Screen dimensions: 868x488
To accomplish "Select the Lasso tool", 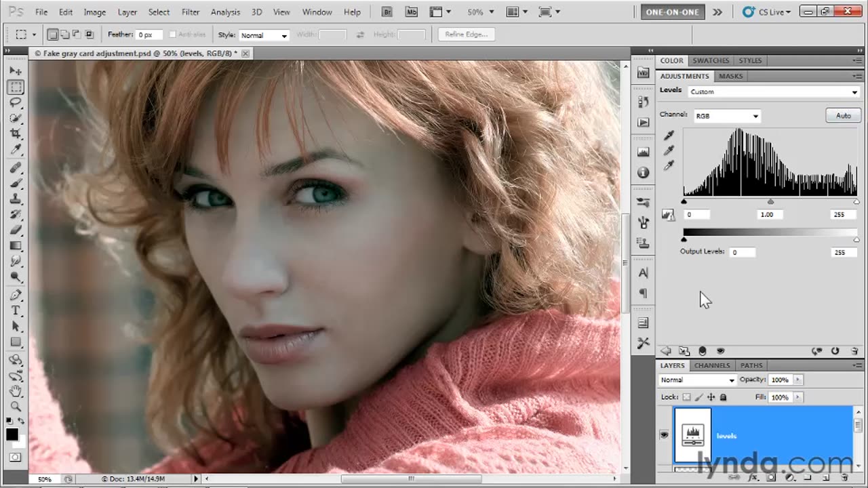I will pyautogui.click(x=16, y=102).
